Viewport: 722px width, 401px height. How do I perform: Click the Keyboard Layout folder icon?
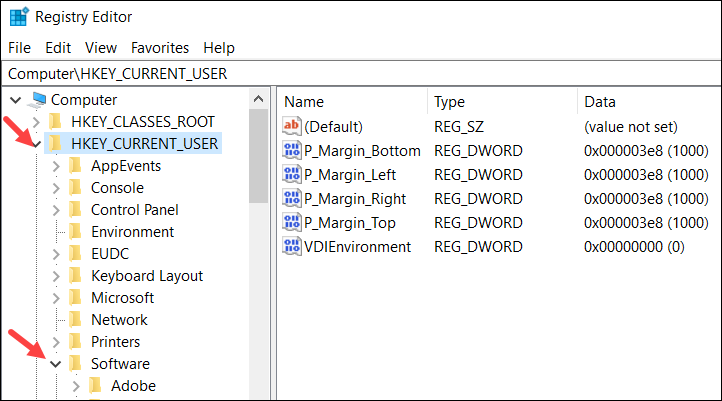tap(76, 276)
